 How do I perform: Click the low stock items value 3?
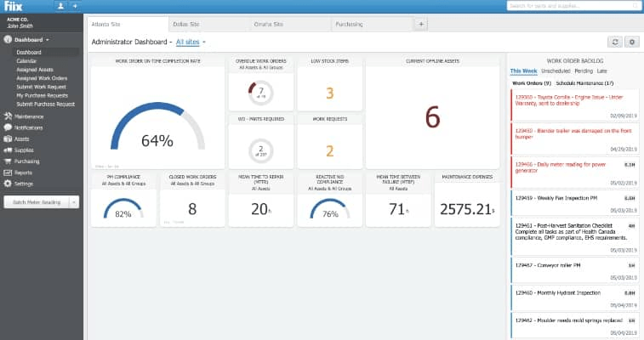click(330, 93)
